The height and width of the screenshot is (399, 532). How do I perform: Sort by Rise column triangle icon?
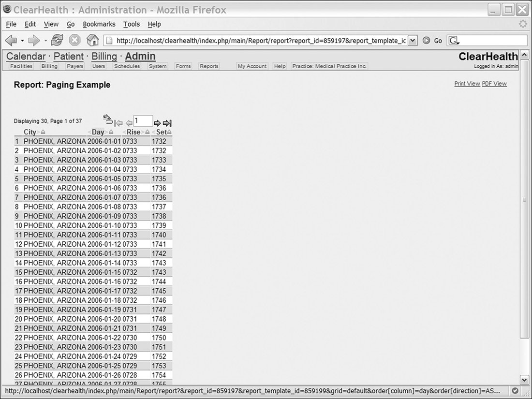[147, 132]
